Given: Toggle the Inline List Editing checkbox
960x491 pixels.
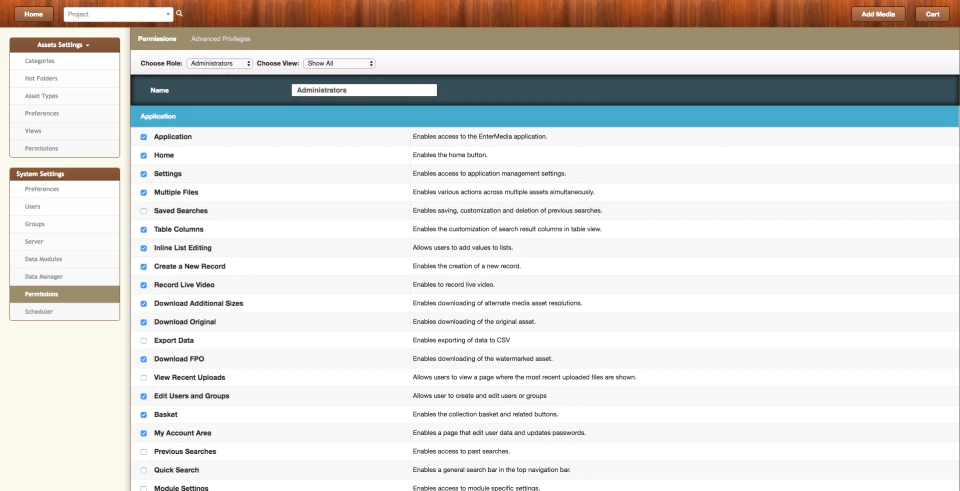Looking at the screenshot, I should (x=144, y=248).
